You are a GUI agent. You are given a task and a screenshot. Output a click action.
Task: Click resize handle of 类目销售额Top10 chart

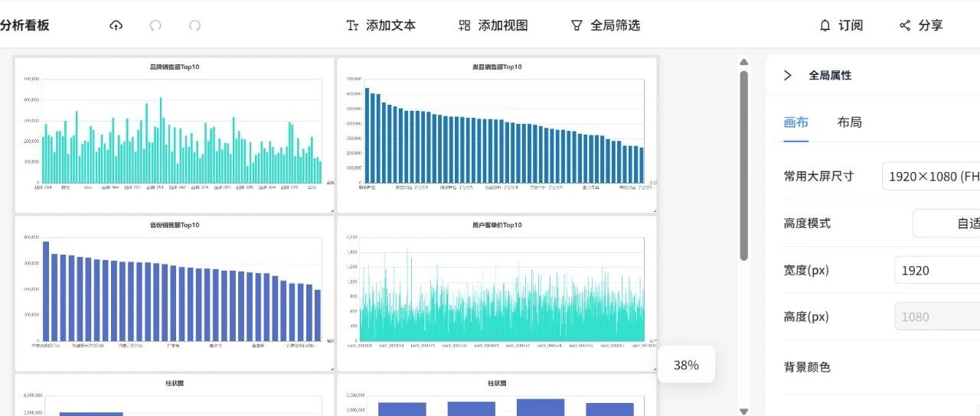coord(654,210)
